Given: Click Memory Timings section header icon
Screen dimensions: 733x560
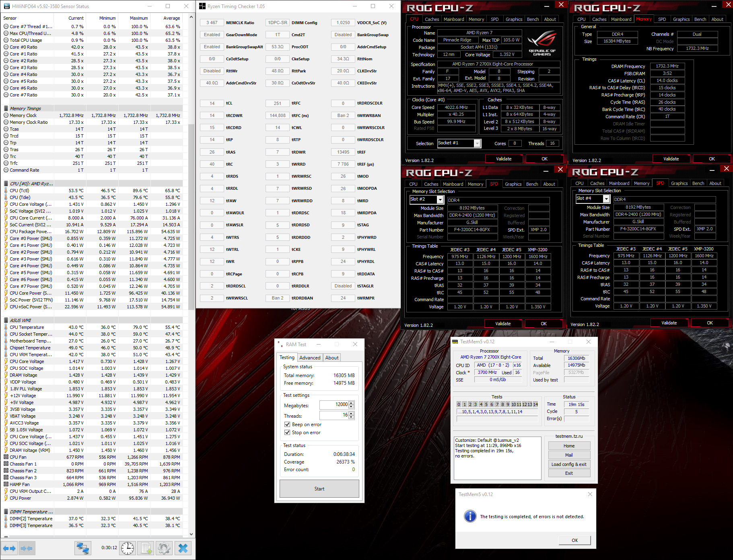Looking at the screenshot, I should click(6, 109).
